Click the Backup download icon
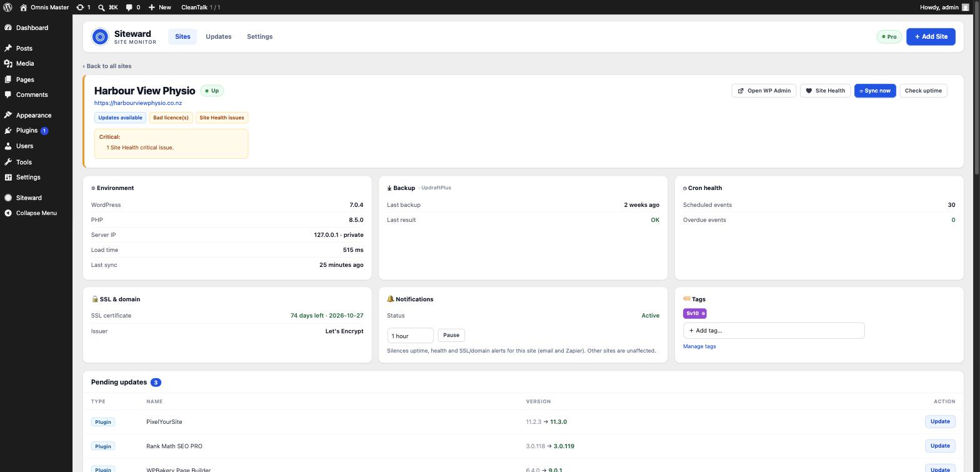Screen dimensions: 980x472 pyautogui.click(x=389, y=188)
